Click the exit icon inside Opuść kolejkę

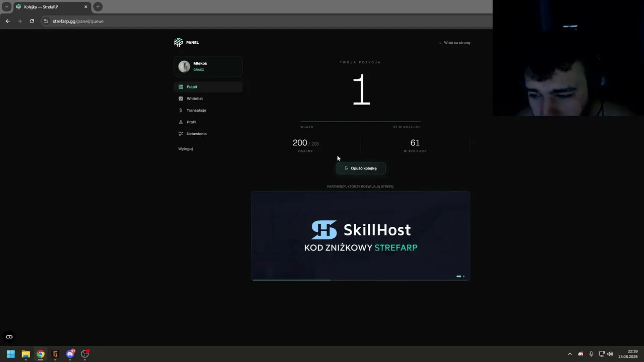[x=346, y=168]
